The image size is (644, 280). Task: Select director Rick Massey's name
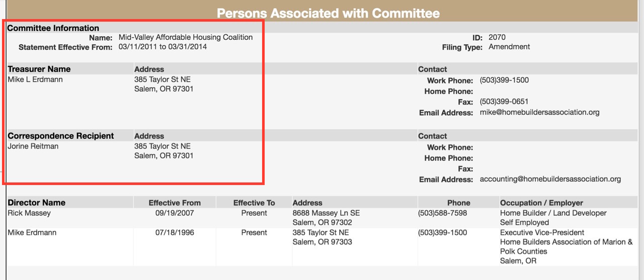[x=29, y=213]
